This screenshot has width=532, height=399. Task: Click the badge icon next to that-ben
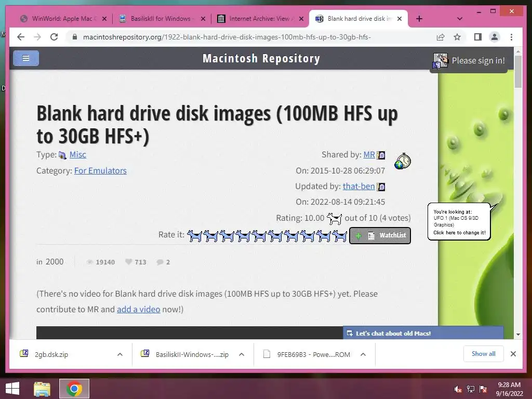[381, 187]
